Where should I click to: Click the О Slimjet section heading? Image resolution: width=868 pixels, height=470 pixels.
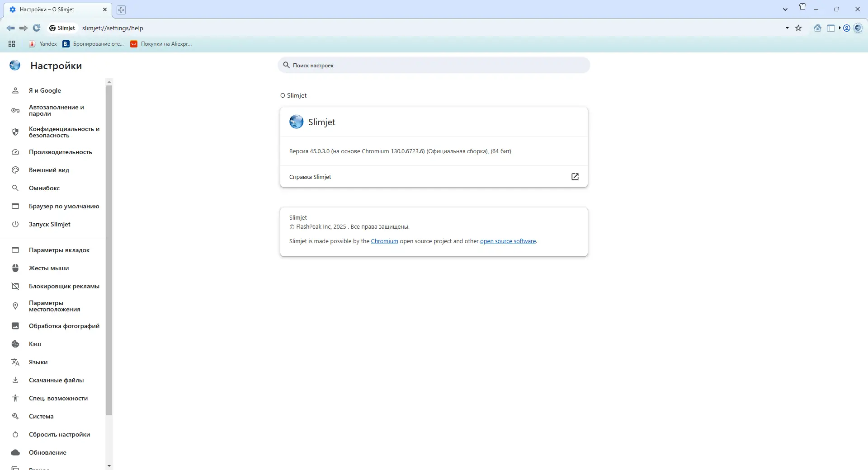[x=293, y=95]
